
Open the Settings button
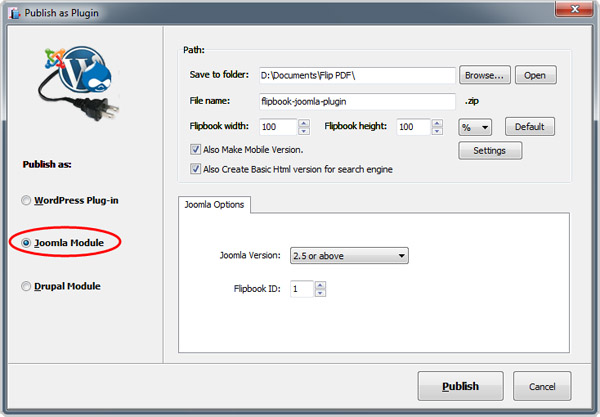490,151
